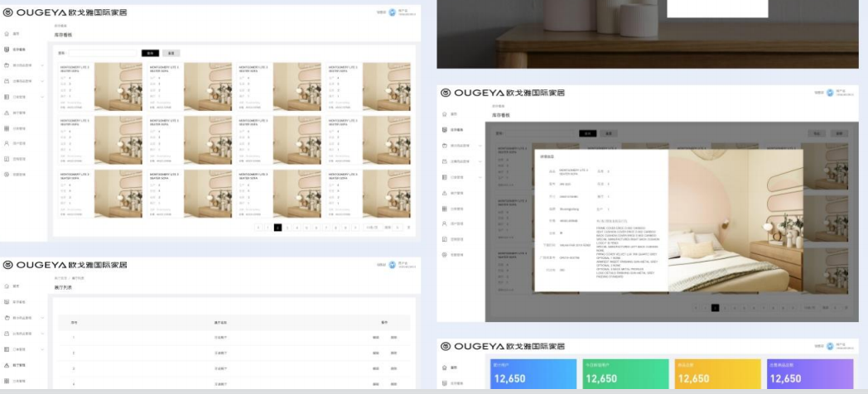Click order list icon in 库存看板 window sidebar
868x394 pixels.
point(7,97)
